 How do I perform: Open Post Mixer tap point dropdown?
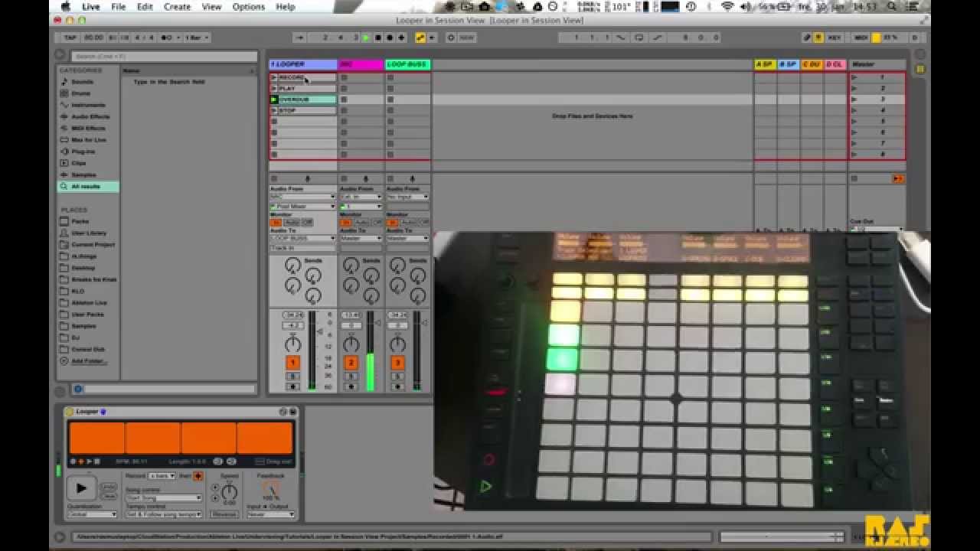tap(302, 207)
